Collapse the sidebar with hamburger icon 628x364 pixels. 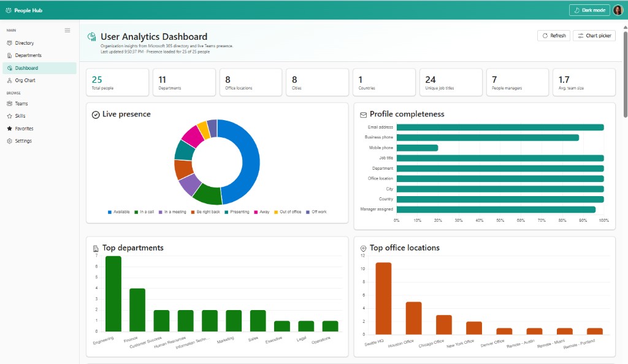click(x=67, y=30)
